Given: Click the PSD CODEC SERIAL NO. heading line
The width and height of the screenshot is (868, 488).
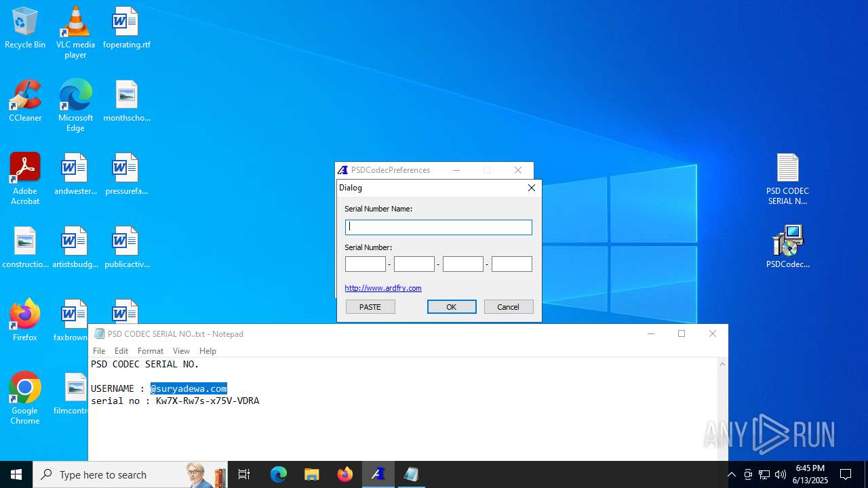Looking at the screenshot, I should 145,364.
